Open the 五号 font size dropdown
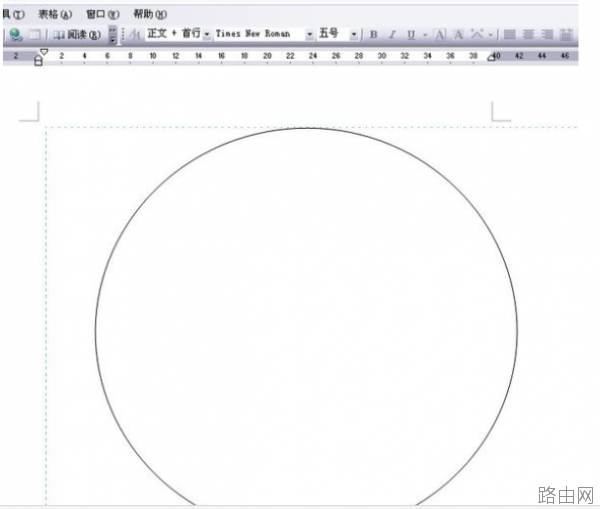This screenshot has width=600, height=509. (x=354, y=34)
